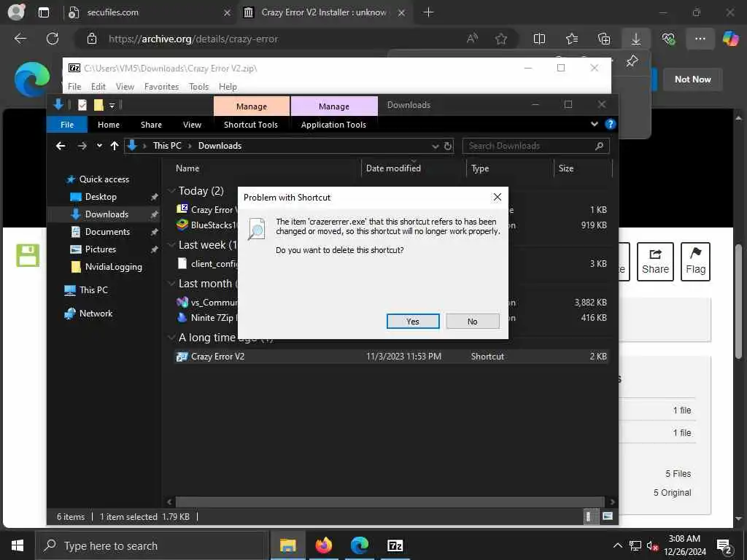Collapse the Last month group
Screen dimensions: 747x560
171,284
